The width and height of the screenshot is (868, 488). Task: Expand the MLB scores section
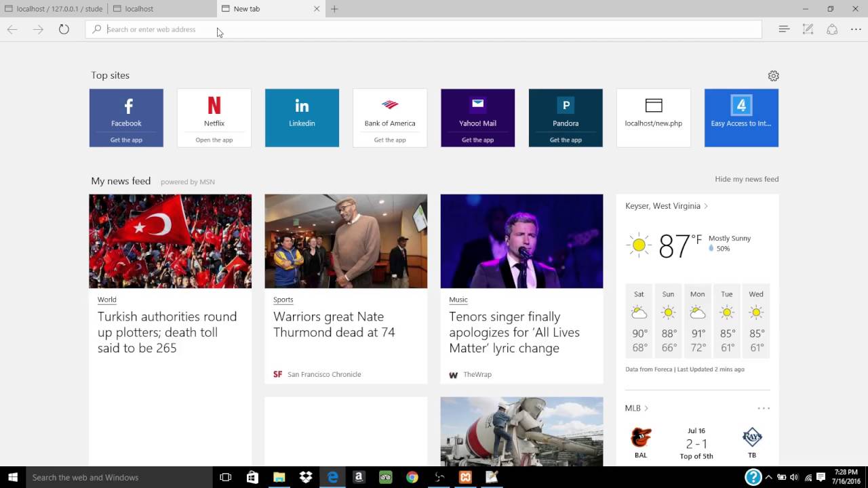click(637, 408)
